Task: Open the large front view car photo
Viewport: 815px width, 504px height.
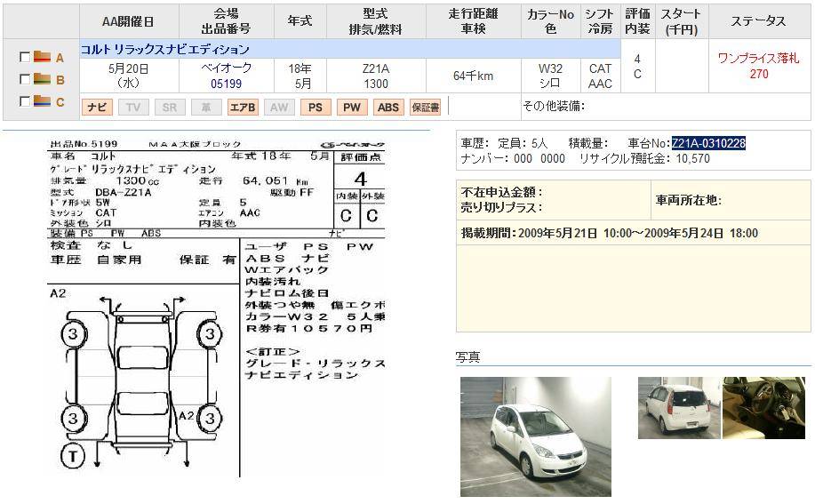Action: tap(536, 436)
